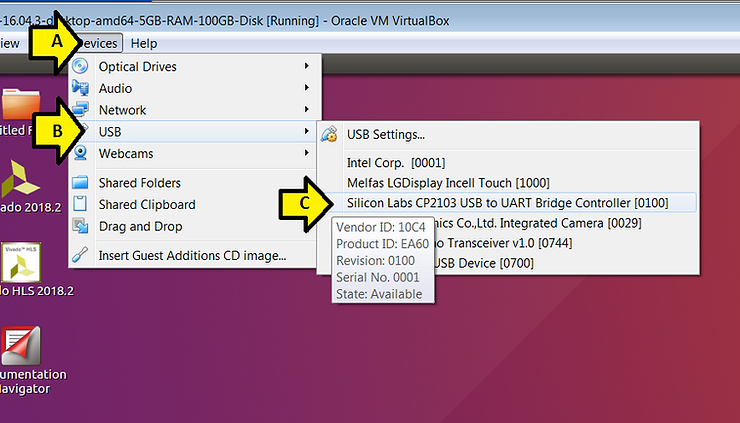Expand the Optical Drives submenu arrow
Image resolution: width=740 pixels, height=423 pixels.
click(306, 67)
